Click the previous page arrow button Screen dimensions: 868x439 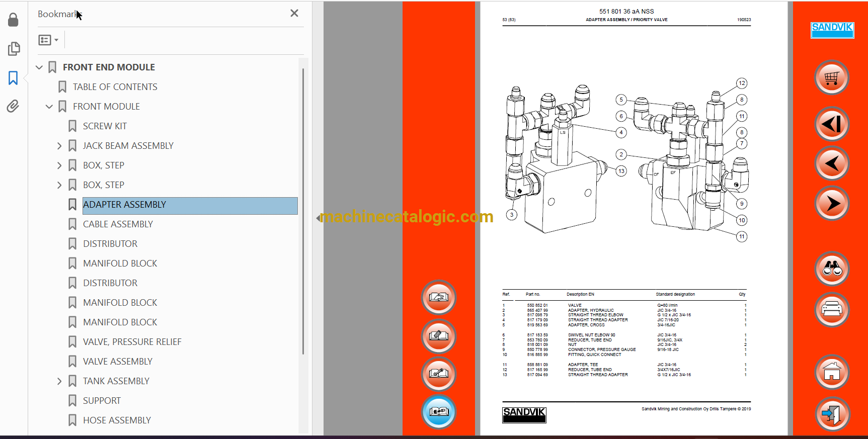(x=831, y=163)
